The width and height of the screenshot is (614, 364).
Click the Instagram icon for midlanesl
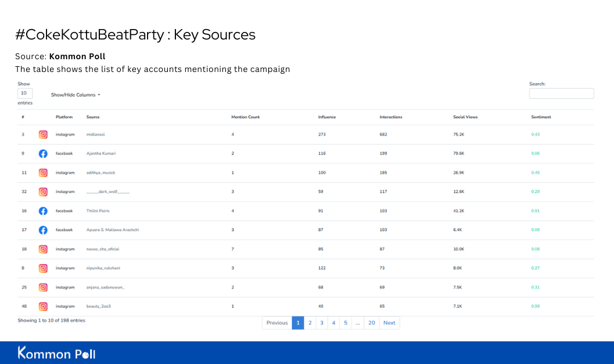pos(43,135)
